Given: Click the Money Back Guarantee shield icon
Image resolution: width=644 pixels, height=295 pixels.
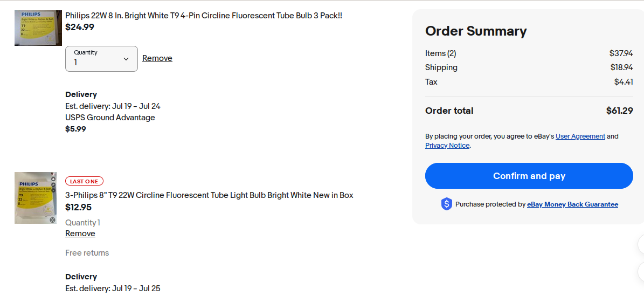Looking at the screenshot, I should (x=446, y=204).
